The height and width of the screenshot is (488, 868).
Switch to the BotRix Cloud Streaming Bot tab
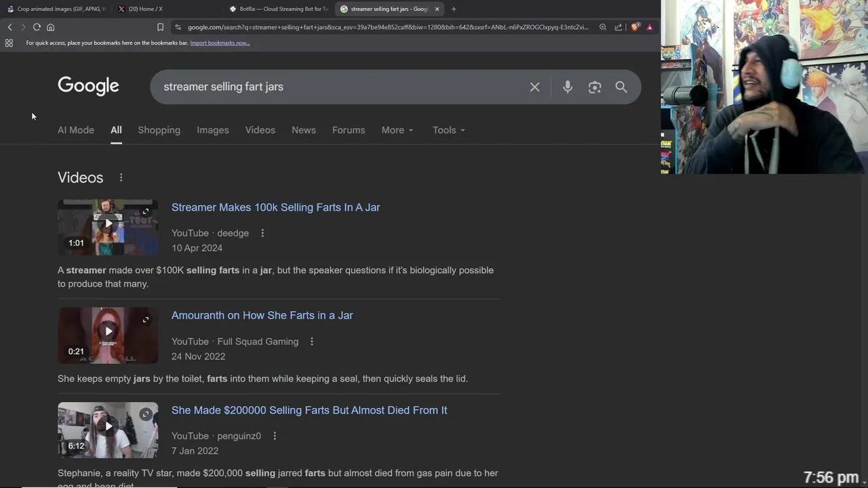coord(278,9)
